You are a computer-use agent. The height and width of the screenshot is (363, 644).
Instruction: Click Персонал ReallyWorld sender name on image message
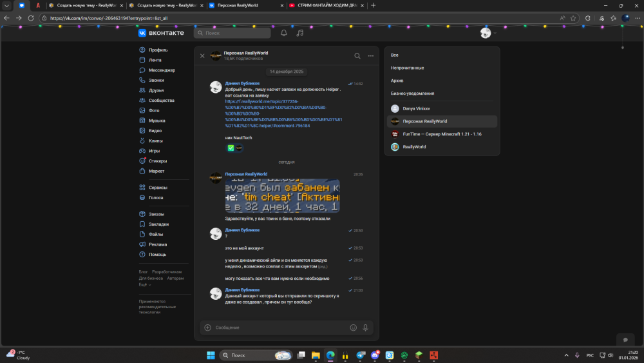click(246, 174)
